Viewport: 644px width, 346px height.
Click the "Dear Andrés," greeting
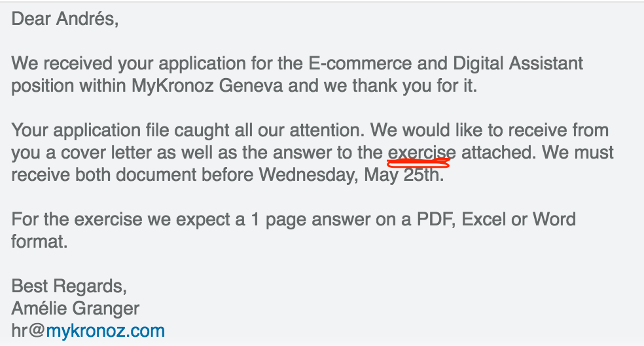coord(65,18)
